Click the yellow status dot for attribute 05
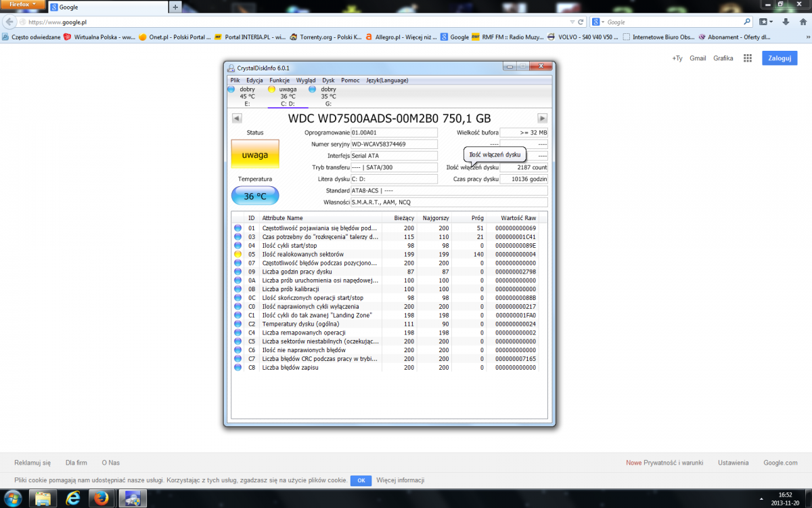812x508 pixels. click(238, 254)
